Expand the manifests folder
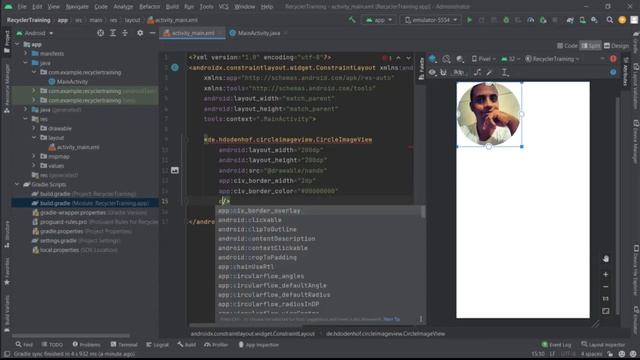Viewport: 640px width, 360px height. 26,53
